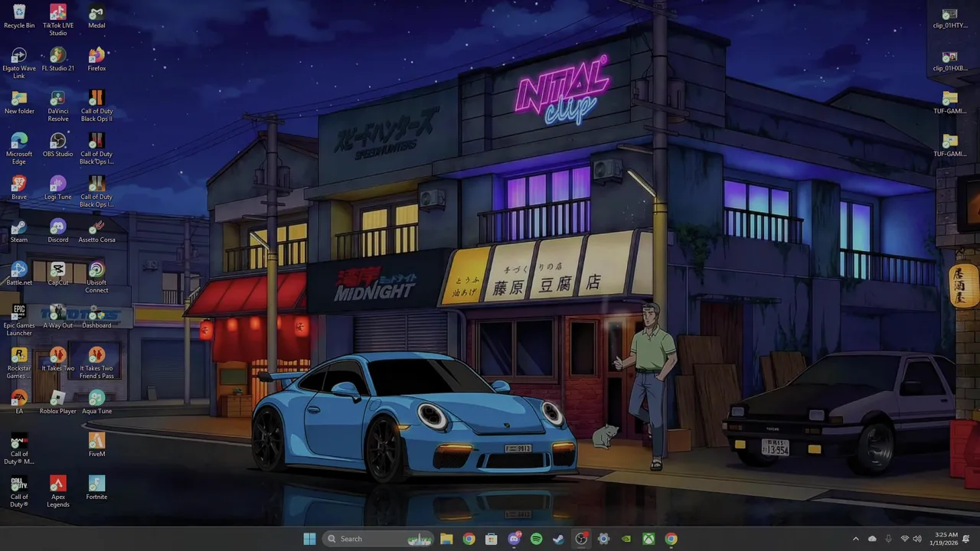This screenshot has height=551, width=980.
Task: Select the Roblox Player icon
Action: [58, 403]
